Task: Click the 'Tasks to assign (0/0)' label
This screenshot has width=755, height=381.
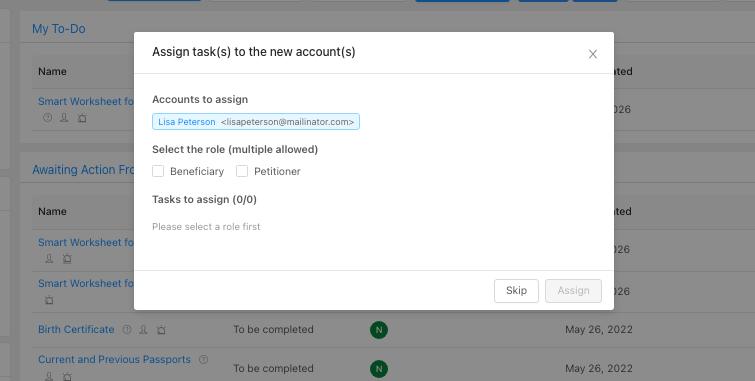Action: [204, 199]
